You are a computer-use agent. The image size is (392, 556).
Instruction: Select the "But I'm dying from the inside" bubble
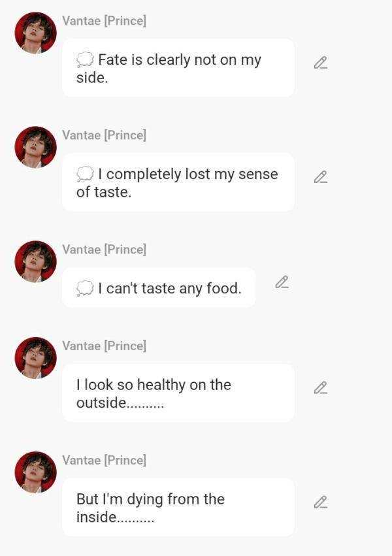pos(178,508)
